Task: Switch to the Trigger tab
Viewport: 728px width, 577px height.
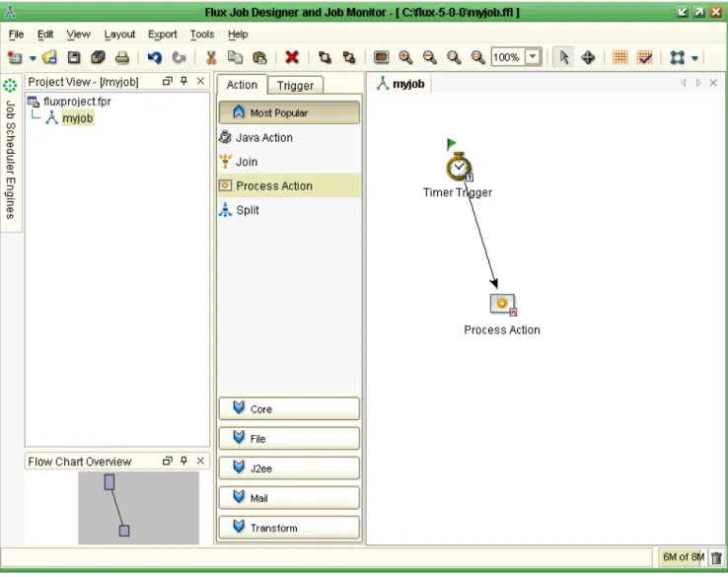Action: click(295, 86)
